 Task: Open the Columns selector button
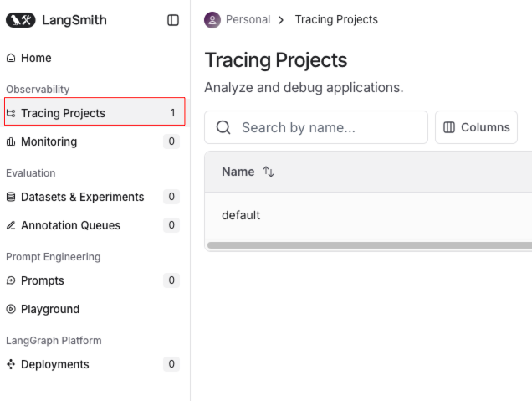(476, 127)
